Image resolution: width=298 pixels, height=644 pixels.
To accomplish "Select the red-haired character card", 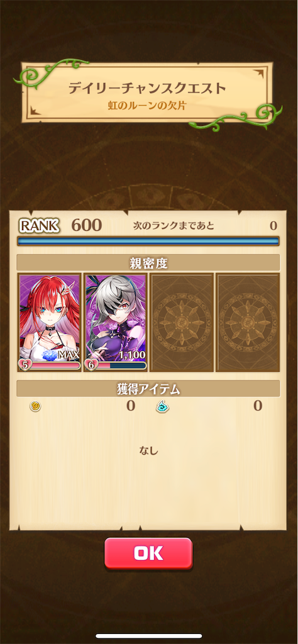I will point(49,323).
